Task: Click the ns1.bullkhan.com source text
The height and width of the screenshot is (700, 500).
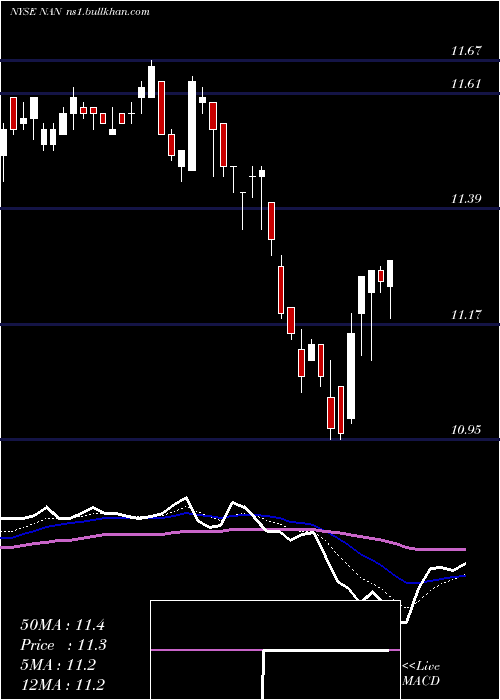Action: click(110, 12)
